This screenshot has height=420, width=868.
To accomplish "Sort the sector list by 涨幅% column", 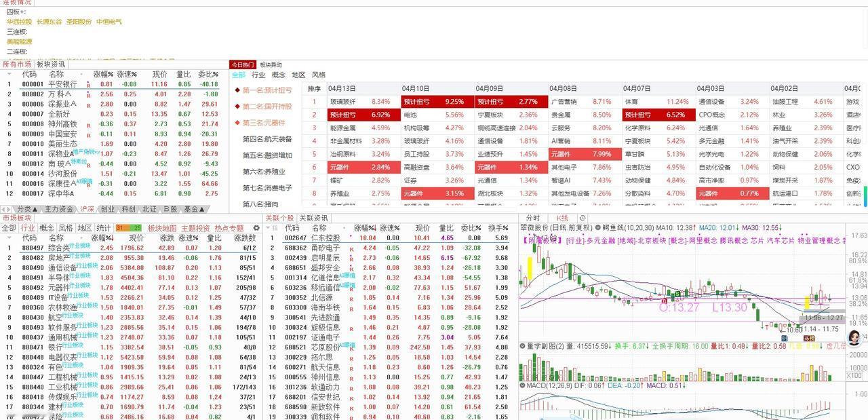I will click(102, 238).
